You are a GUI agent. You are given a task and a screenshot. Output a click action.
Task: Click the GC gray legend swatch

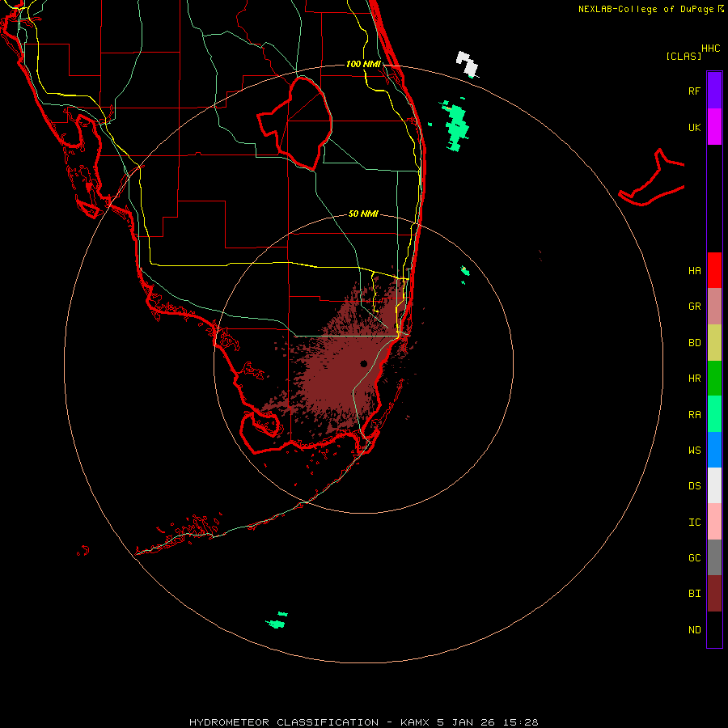click(714, 557)
